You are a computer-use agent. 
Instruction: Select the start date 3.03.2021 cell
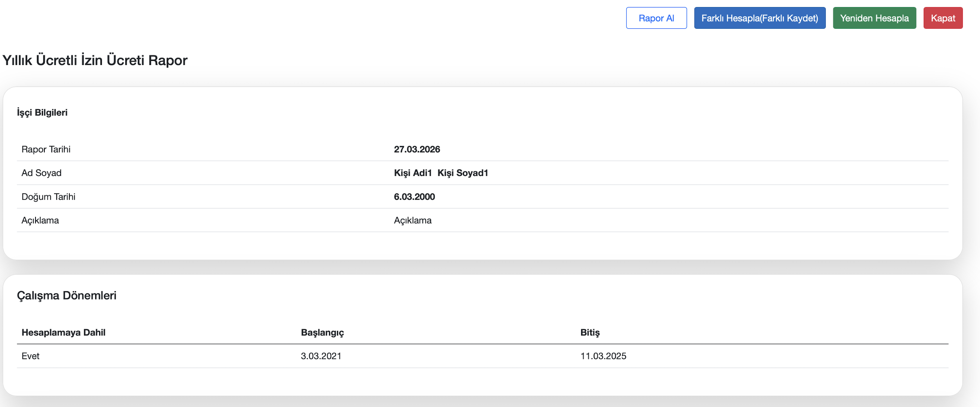[321, 356]
